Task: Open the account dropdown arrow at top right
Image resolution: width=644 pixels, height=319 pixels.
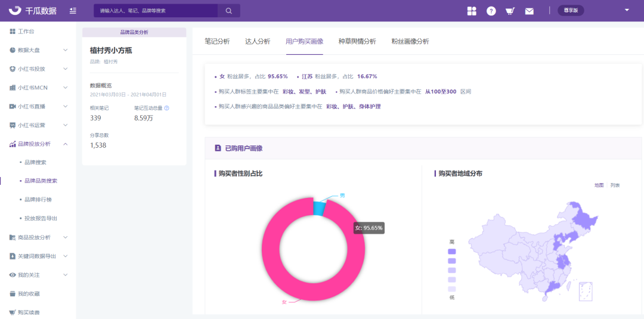Action: coord(627,10)
